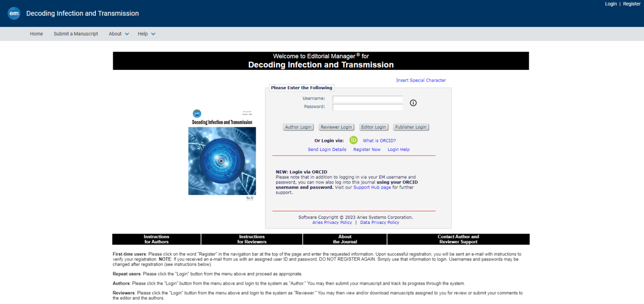The width and height of the screenshot is (644, 304).
Task: Click the Reviewer Login button
Action: coord(336,127)
